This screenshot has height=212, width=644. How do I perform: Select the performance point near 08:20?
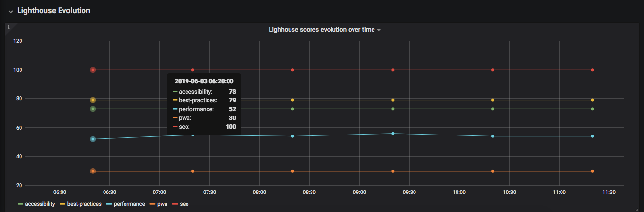292,136
